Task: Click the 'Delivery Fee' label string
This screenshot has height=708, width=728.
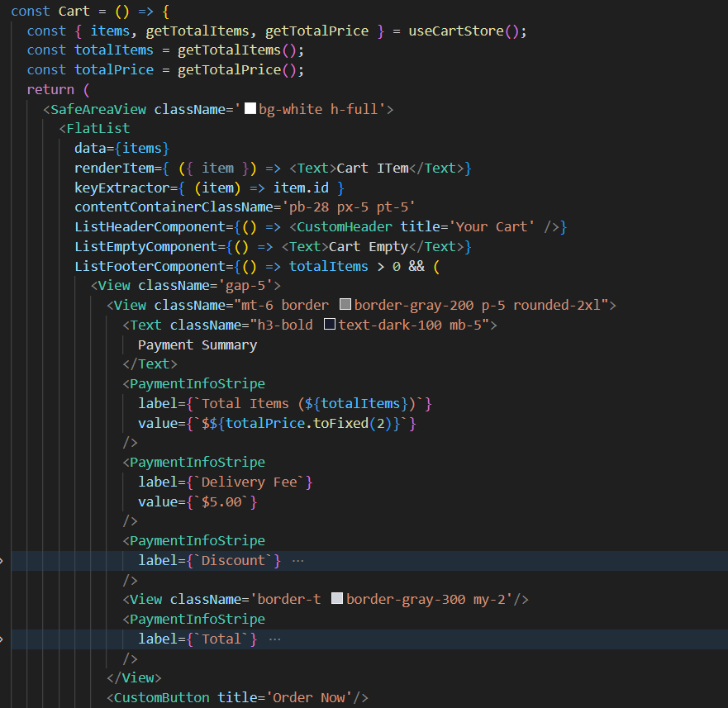Action: click(x=250, y=482)
